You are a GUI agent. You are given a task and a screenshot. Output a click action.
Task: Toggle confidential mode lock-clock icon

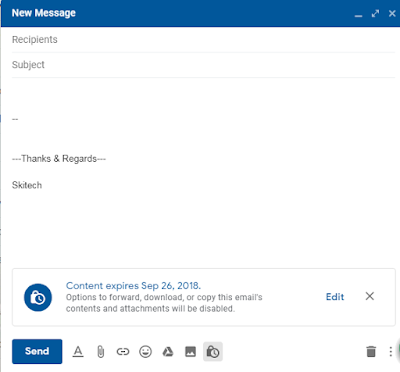point(213,352)
